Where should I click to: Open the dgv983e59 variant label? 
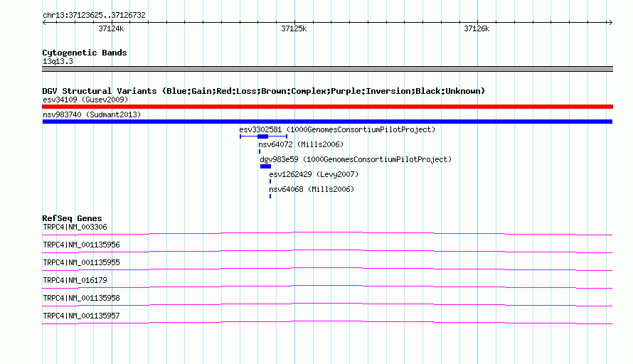356,159
